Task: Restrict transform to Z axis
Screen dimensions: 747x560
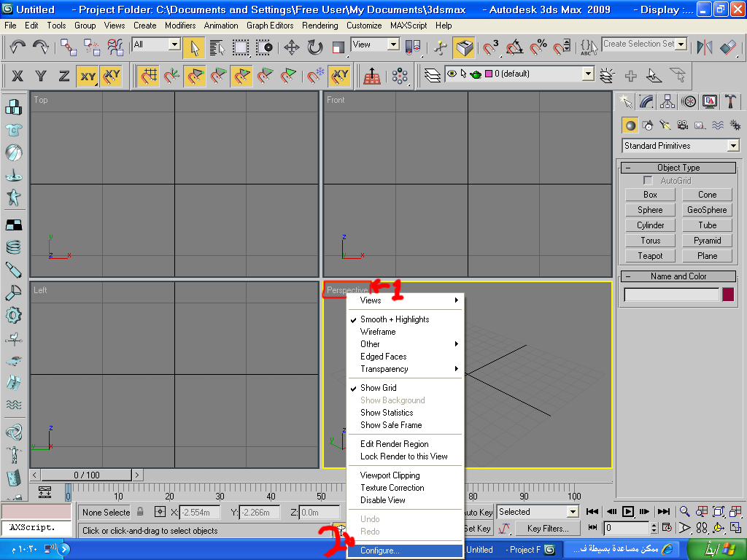Action: coord(64,76)
